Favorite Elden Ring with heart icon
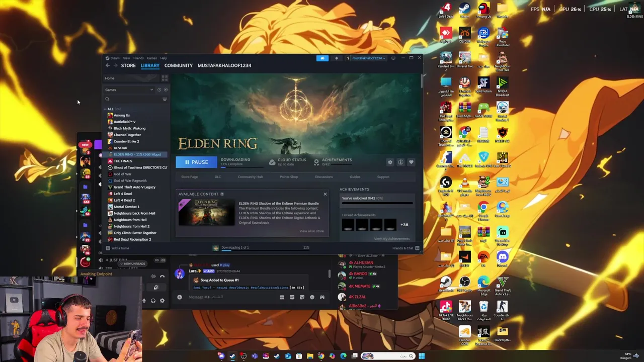 tap(411, 162)
